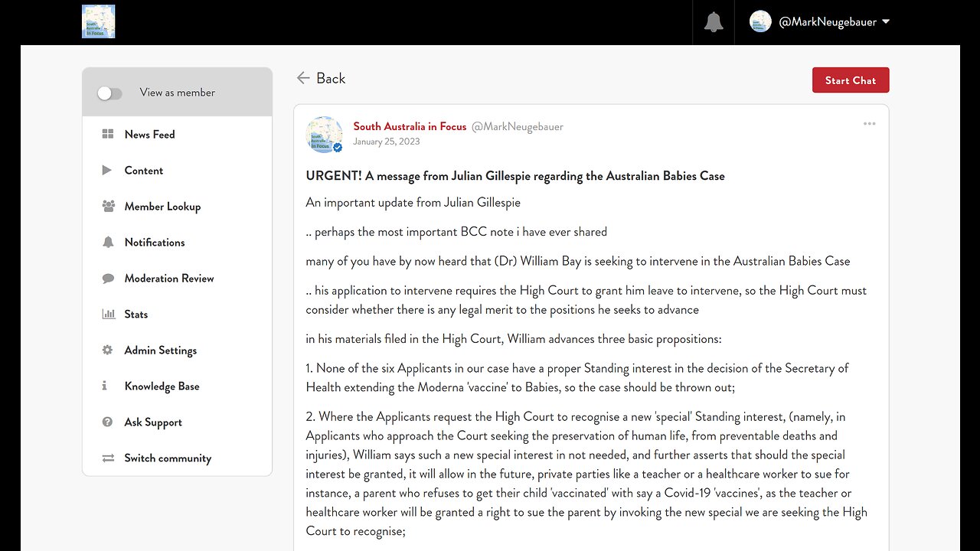Click the Knowledge Base info icon
The height and width of the screenshot is (551, 980).
coord(104,386)
